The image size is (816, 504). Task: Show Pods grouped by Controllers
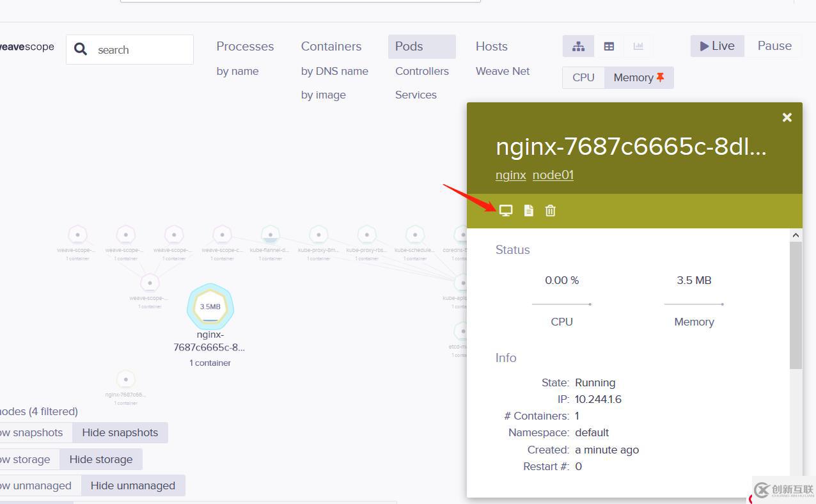[421, 71]
